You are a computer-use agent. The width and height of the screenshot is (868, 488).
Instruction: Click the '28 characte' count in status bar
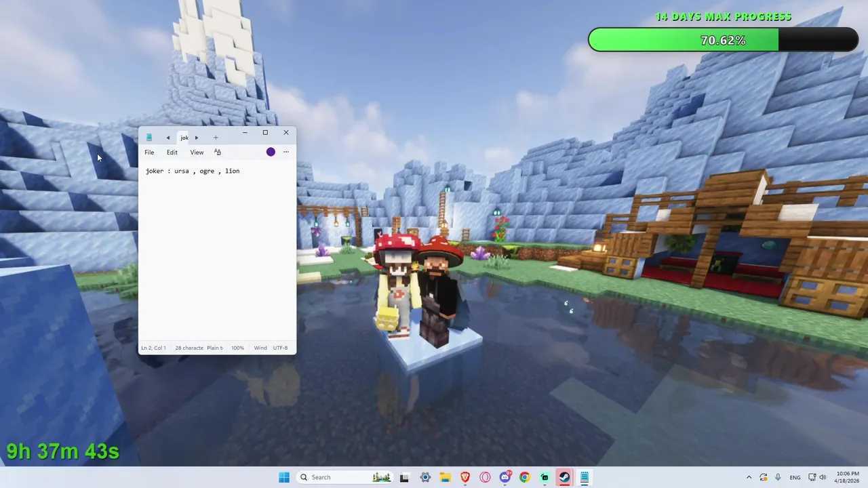(x=189, y=348)
